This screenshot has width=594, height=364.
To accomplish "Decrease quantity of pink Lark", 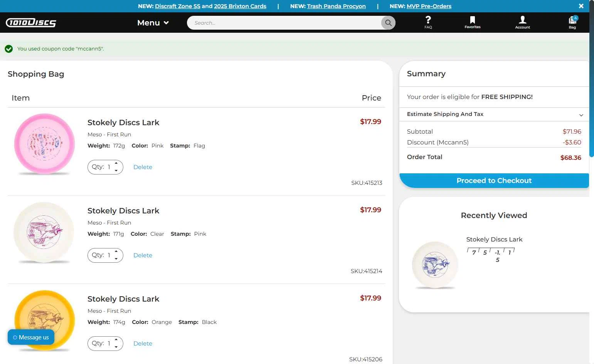I will (116, 170).
